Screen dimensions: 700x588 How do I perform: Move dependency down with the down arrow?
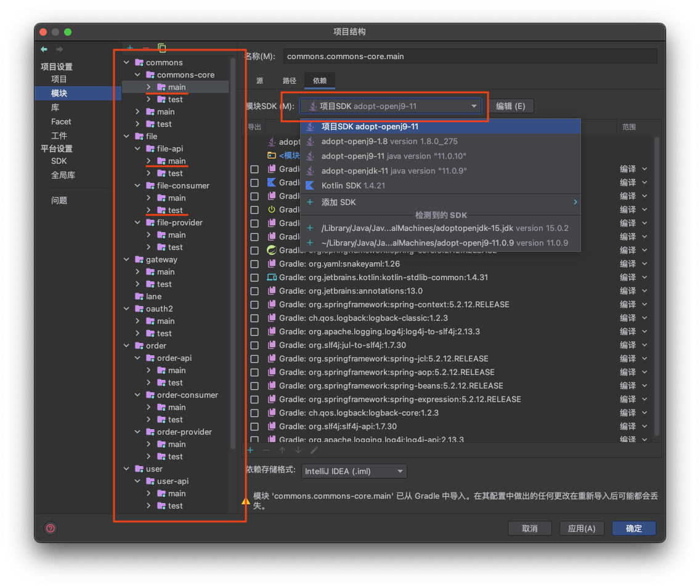point(298,450)
